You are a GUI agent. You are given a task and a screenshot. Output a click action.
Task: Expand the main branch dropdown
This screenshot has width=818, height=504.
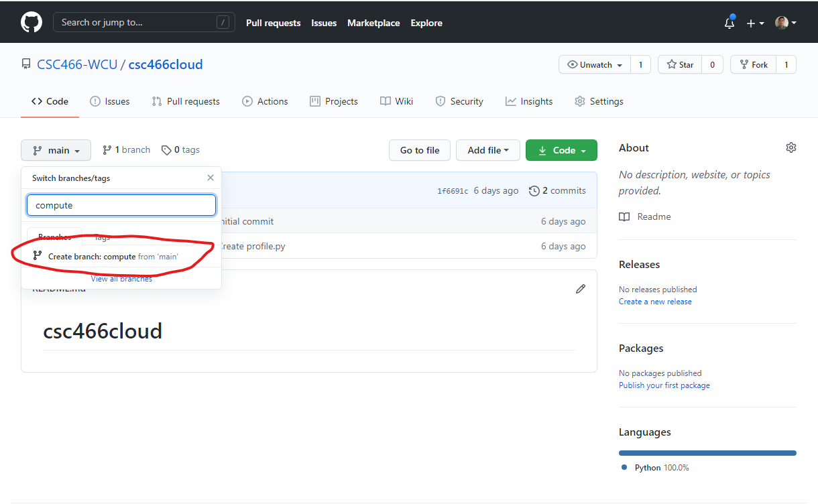pos(56,150)
